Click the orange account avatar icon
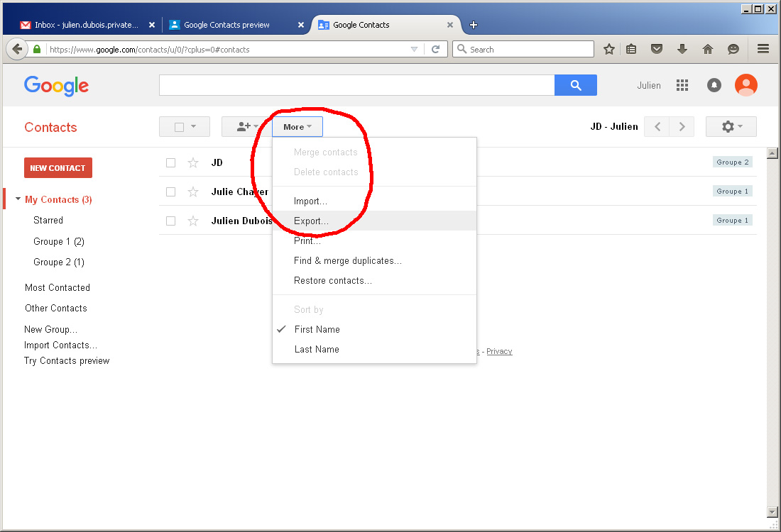 745,85
